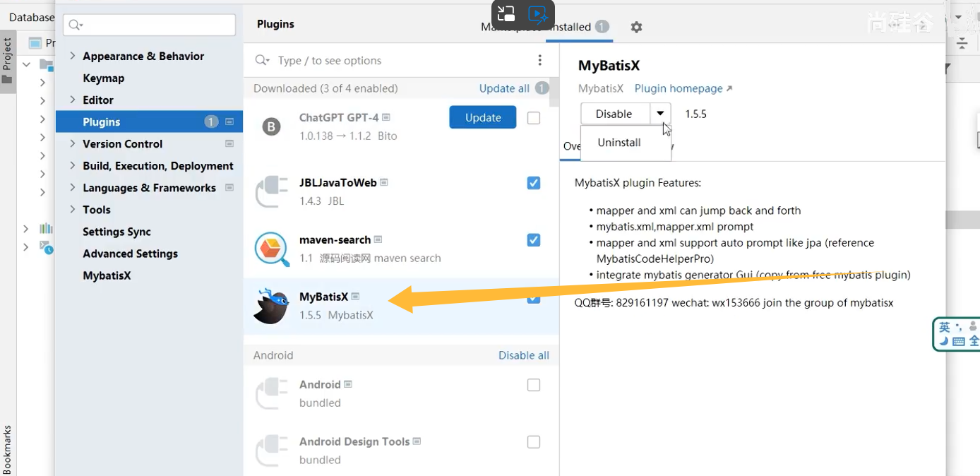Click the Android plugin plug icon
The height and width of the screenshot is (476, 980).
tap(272, 393)
